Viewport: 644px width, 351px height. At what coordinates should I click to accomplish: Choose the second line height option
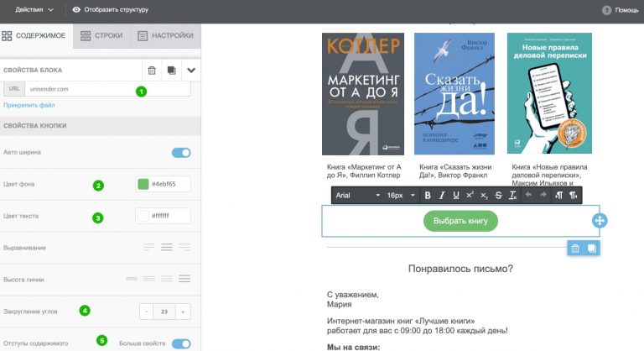point(149,279)
